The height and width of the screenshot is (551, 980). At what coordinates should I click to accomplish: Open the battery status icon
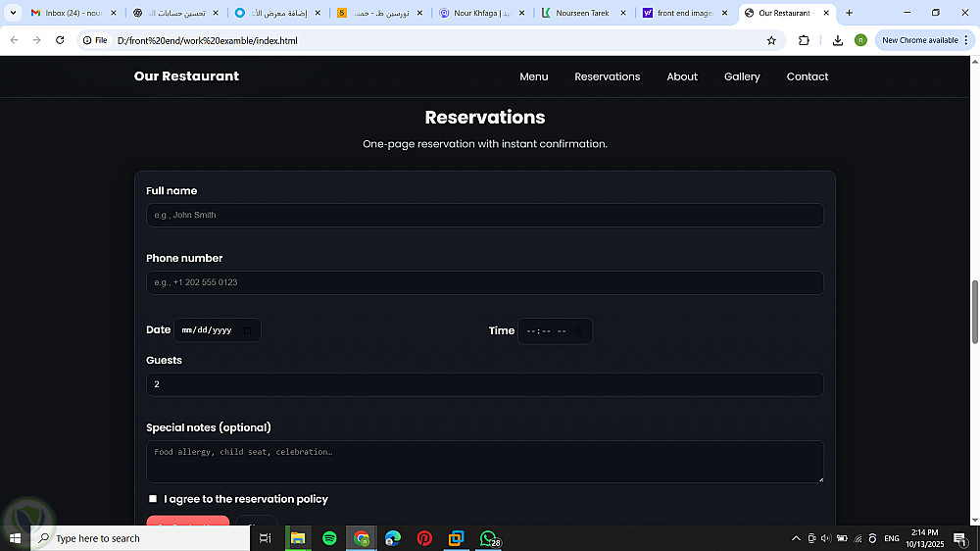click(842, 538)
